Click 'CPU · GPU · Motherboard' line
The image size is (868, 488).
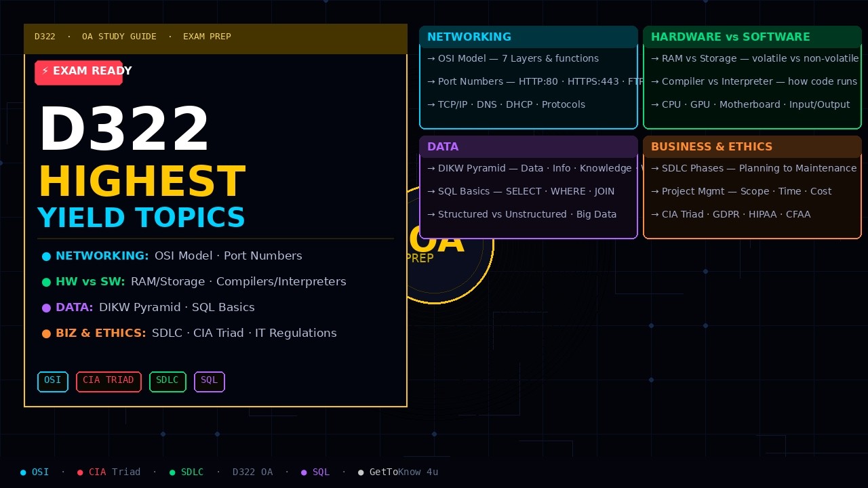click(x=750, y=104)
